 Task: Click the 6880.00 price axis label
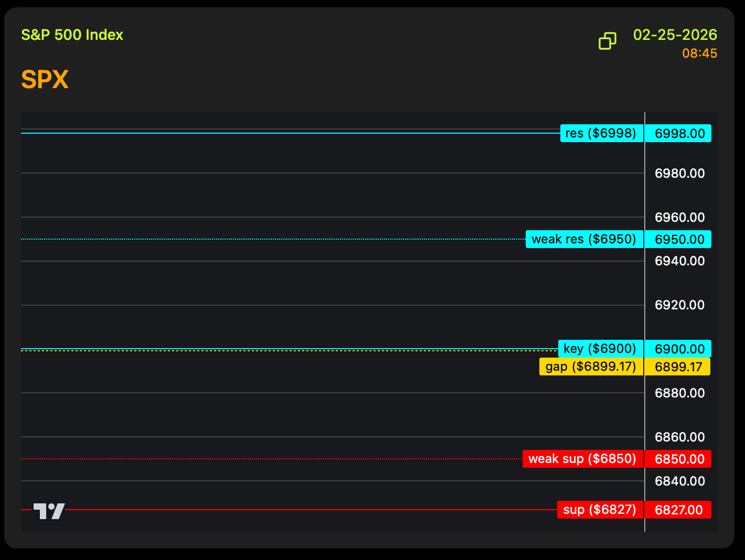point(679,393)
